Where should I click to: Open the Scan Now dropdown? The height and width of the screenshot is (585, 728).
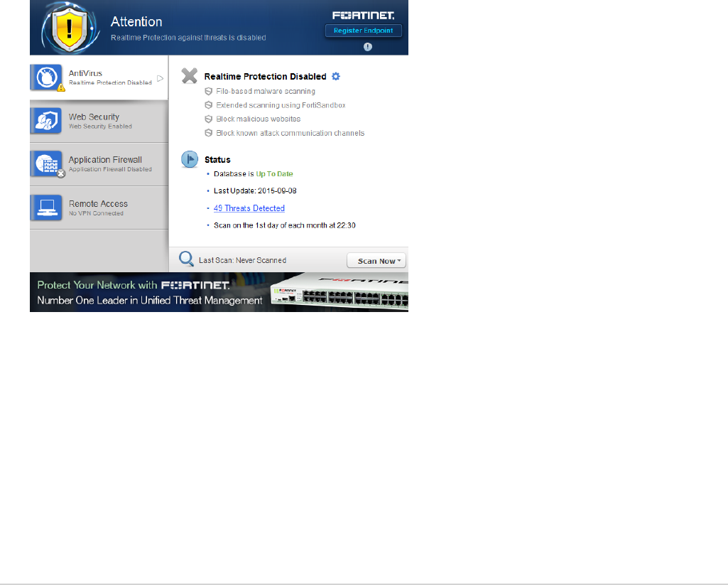(x=376, y=261)
